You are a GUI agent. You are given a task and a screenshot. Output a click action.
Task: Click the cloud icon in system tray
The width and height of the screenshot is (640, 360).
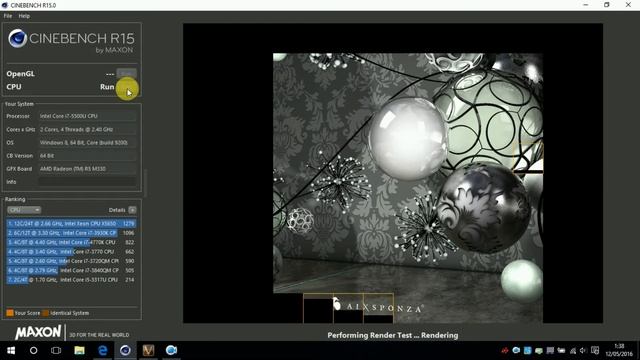point(516,351)
